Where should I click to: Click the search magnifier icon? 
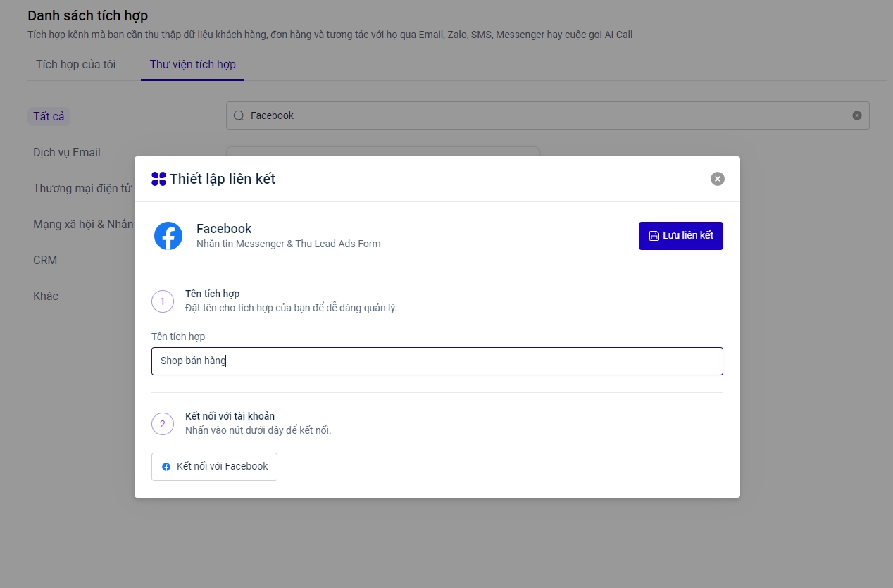point(239,115)
